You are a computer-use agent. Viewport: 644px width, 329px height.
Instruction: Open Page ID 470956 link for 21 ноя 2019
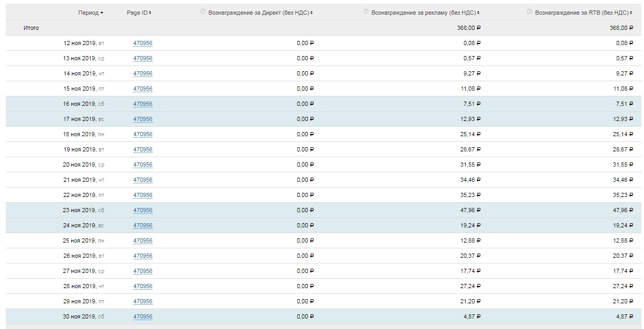(143, 180)
